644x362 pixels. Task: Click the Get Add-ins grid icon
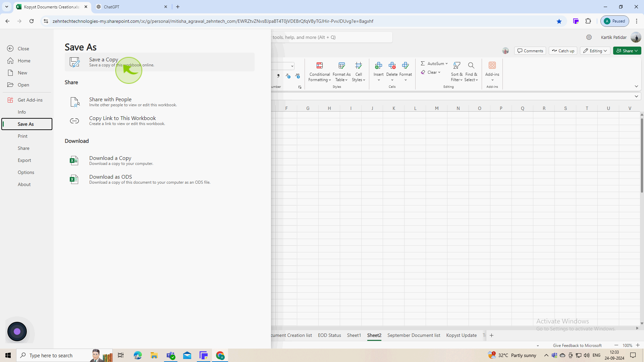10,100
